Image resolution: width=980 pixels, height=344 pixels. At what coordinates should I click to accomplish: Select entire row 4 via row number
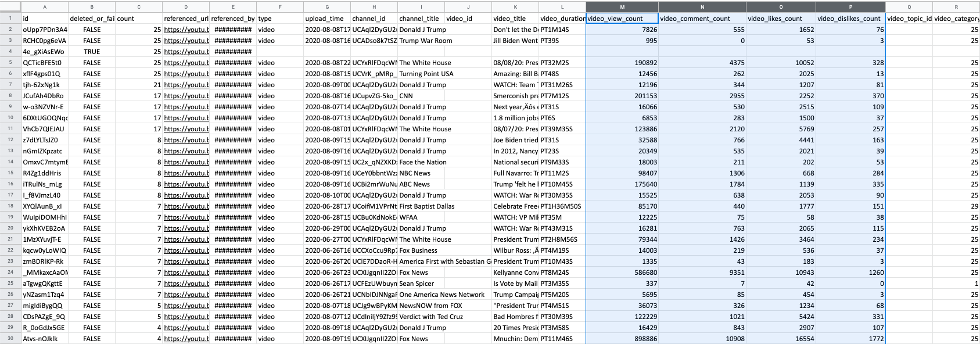click(x=10, y=52)
